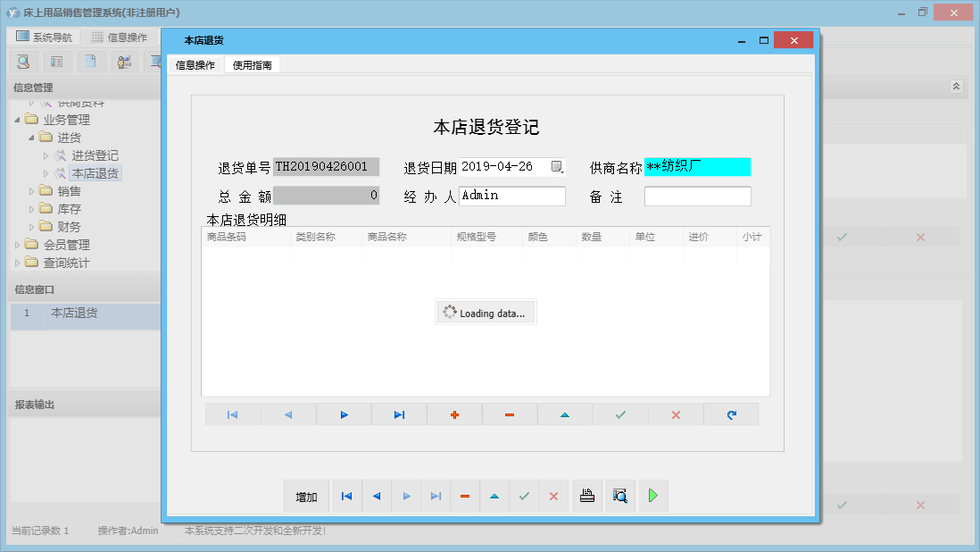The width and height of the screenshot is (980, 552).
Task: Select the 信息操作 tab in dialog
Action: coord(195,65)
